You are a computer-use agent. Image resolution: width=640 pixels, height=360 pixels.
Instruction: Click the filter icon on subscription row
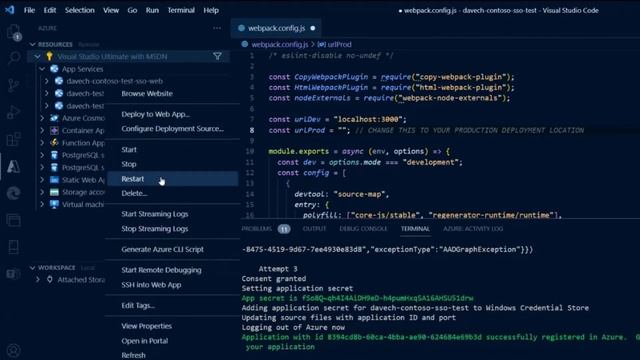tap(218, 56)
